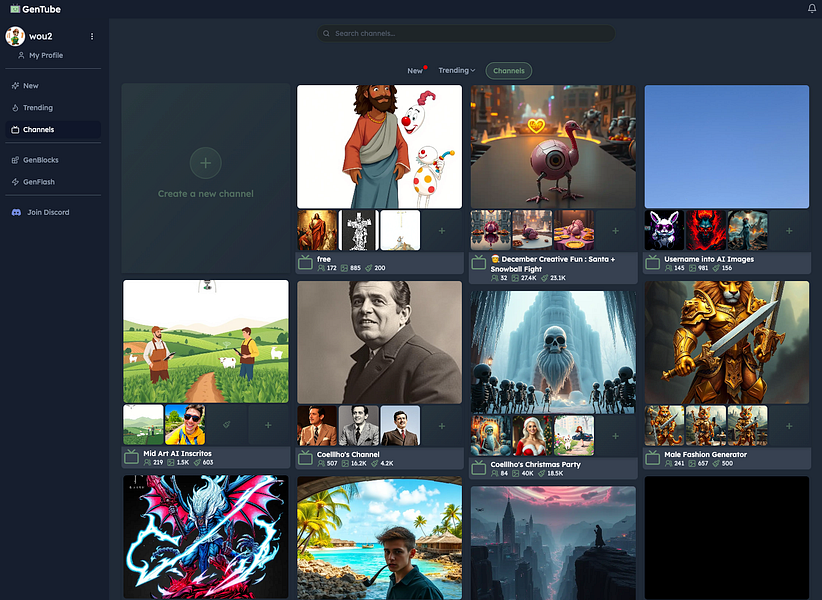
Task: Open the three-dot menu next to wou2
Action: [x=91, y=36]
